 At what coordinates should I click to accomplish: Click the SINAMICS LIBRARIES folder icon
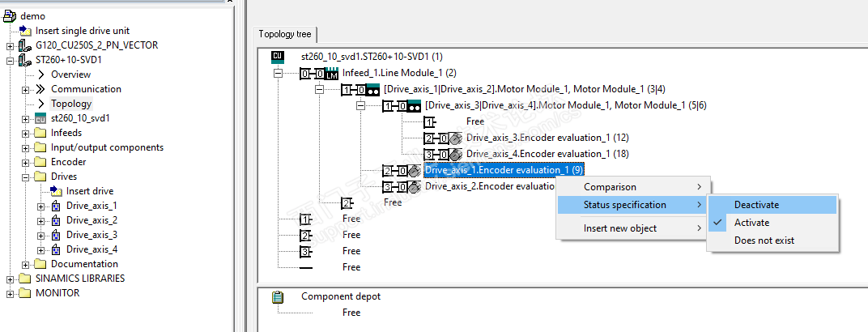pyautogui.click(x=25, y=279)
